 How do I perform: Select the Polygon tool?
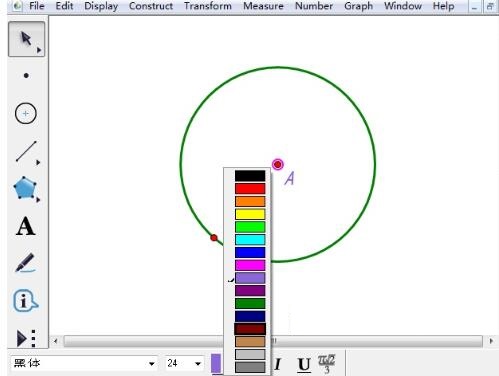(26, 189)
